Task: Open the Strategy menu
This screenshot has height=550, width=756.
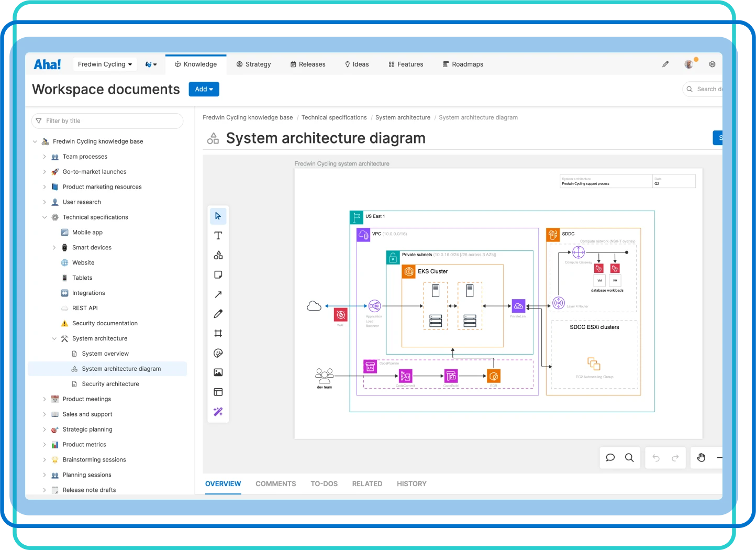Action: (253, 64)
